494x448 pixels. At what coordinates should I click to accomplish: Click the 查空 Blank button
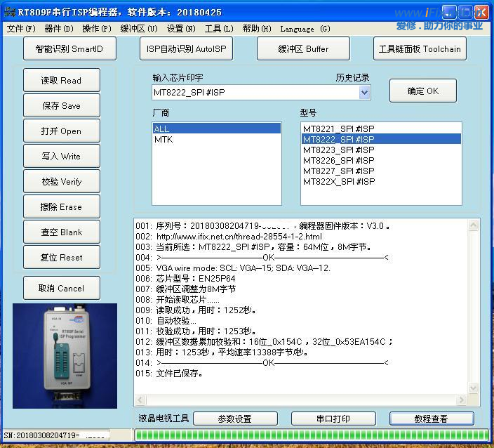[x=62, y=232]
